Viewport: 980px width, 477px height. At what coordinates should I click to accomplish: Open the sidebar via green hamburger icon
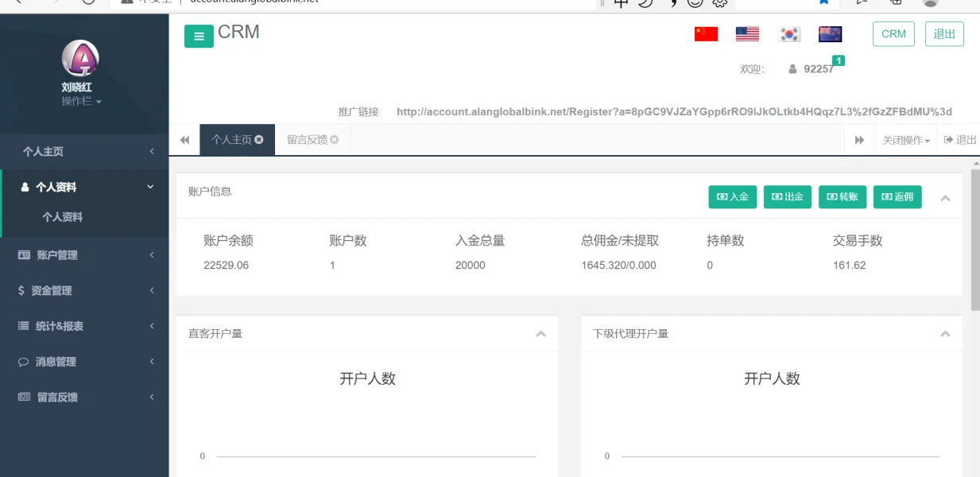pyautogui.click(x=199, y=36)
